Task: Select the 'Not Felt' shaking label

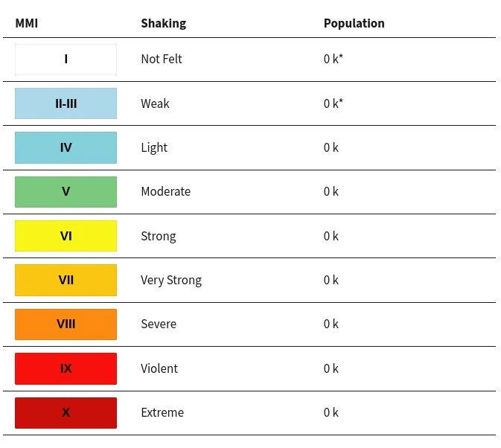Action: [x=162, y=60]
